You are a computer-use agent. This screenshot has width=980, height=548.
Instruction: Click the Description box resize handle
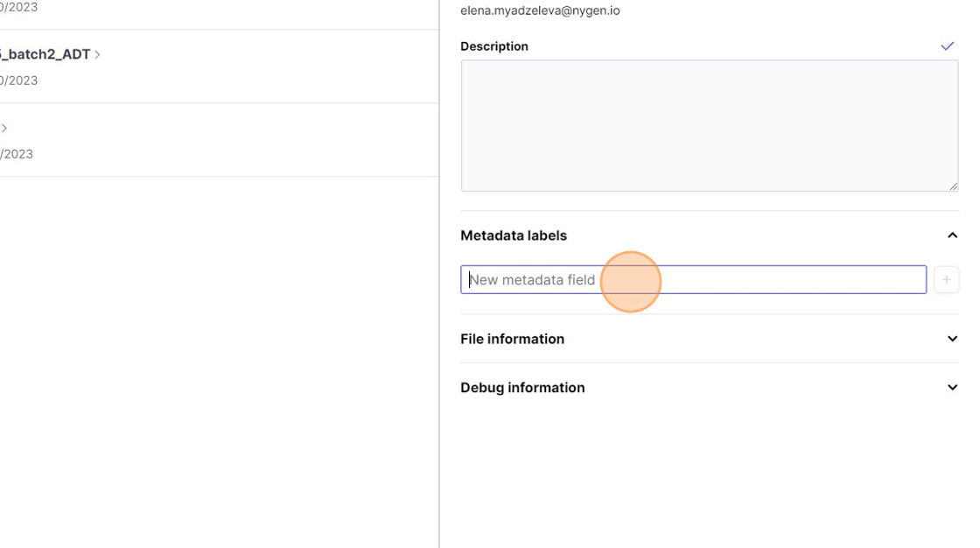pos(954,186)
